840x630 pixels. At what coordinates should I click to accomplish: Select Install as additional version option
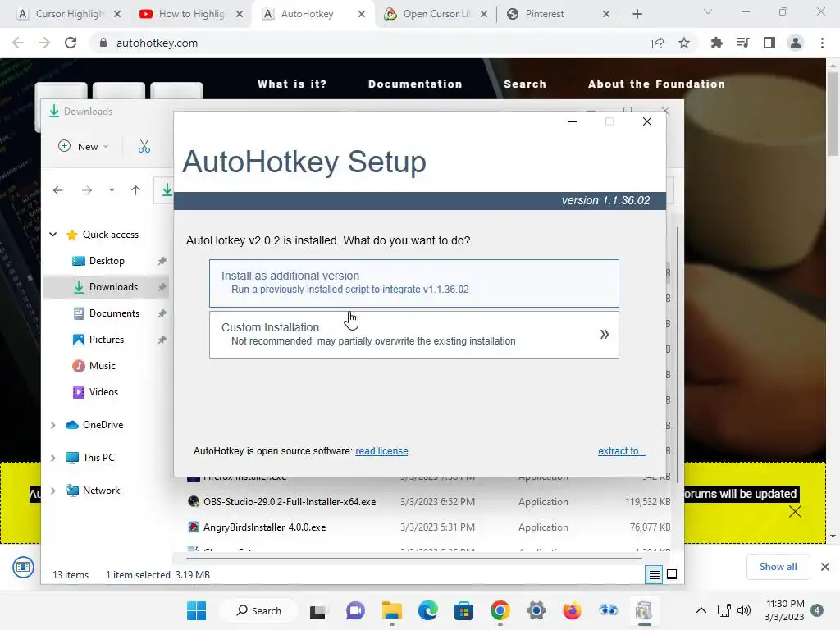(413, 283)
